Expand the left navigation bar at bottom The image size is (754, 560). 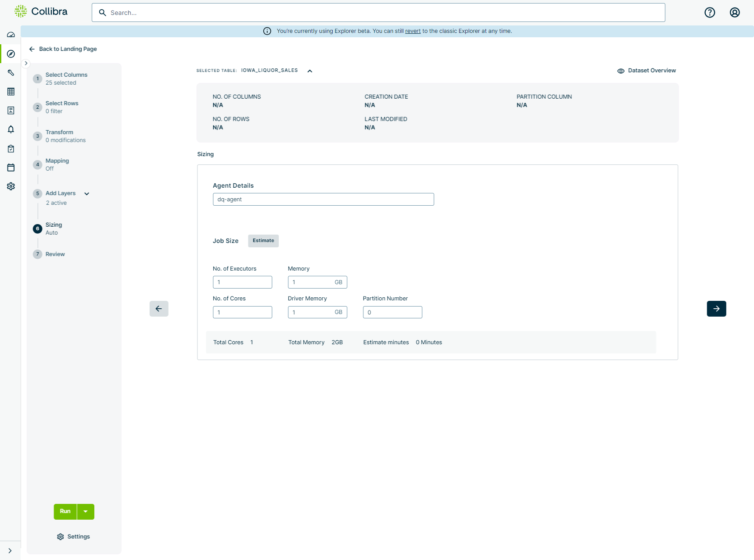coord(10,551)
